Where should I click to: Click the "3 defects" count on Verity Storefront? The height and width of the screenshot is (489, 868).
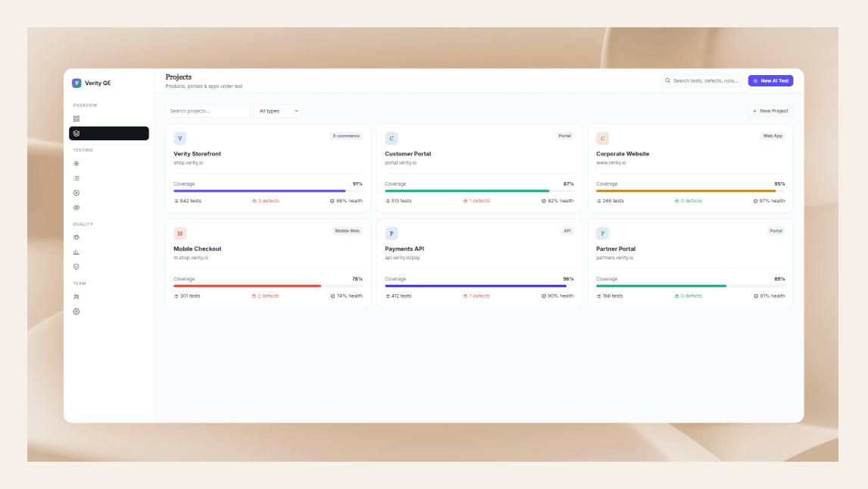point(266,201)
